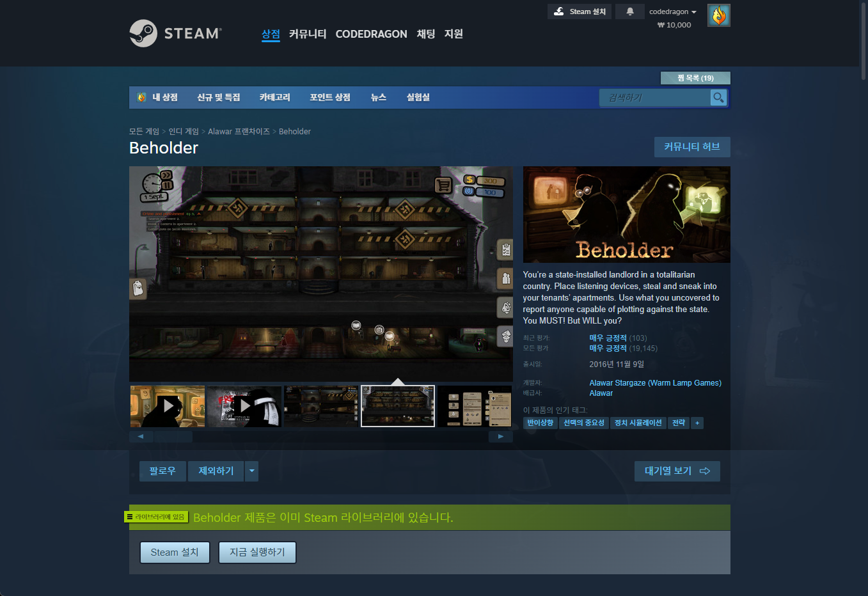Viewport: 868px width, 596px height.
Task: Play the first trailer thumbnail
Action: pos(168,406)
